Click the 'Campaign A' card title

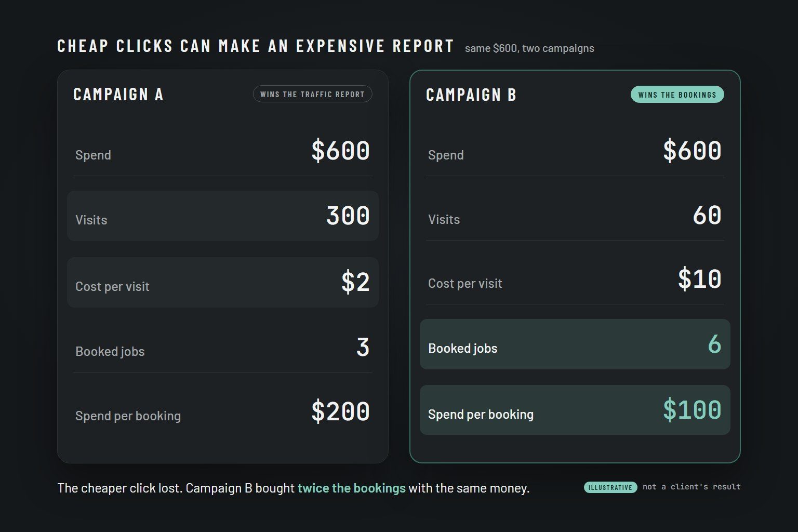tap(118, 95)
